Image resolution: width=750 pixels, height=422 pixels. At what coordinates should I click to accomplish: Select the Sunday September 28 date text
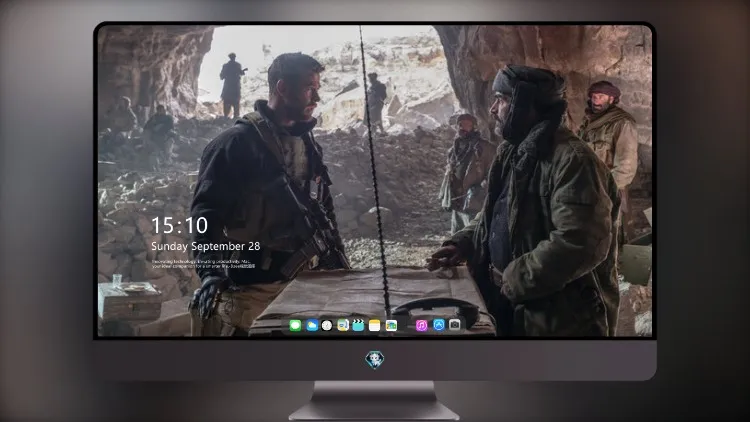tap(206, 246)
